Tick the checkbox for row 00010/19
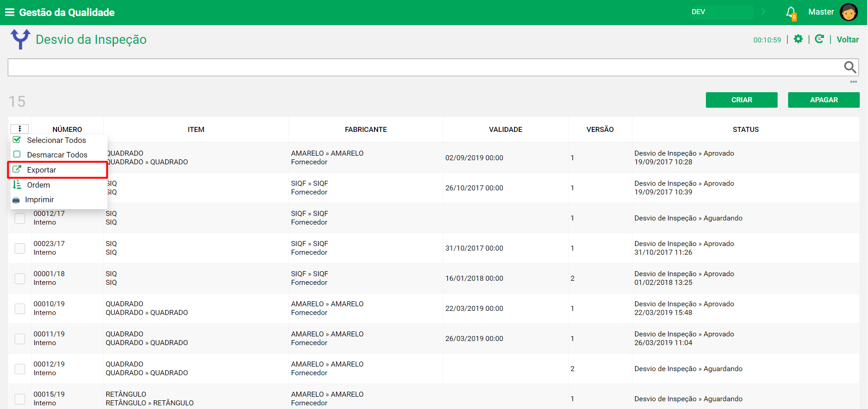 (x=20, y=309)
